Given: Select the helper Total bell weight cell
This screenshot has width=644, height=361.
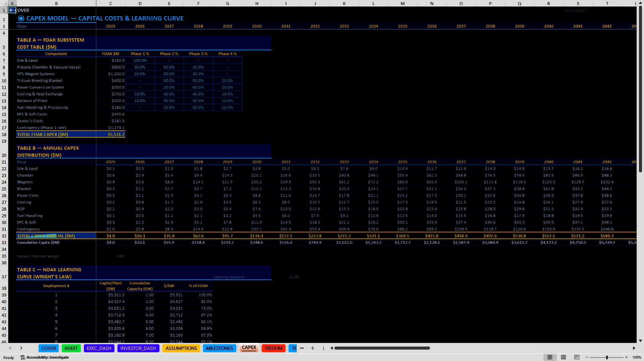Looking at the screenshot, I should (56, 256).
